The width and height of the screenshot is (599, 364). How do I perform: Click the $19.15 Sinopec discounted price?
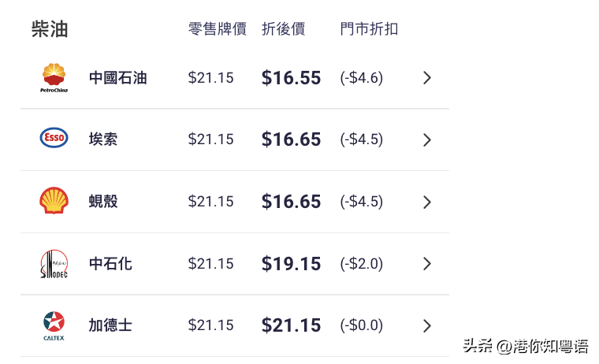coord(291,264)
